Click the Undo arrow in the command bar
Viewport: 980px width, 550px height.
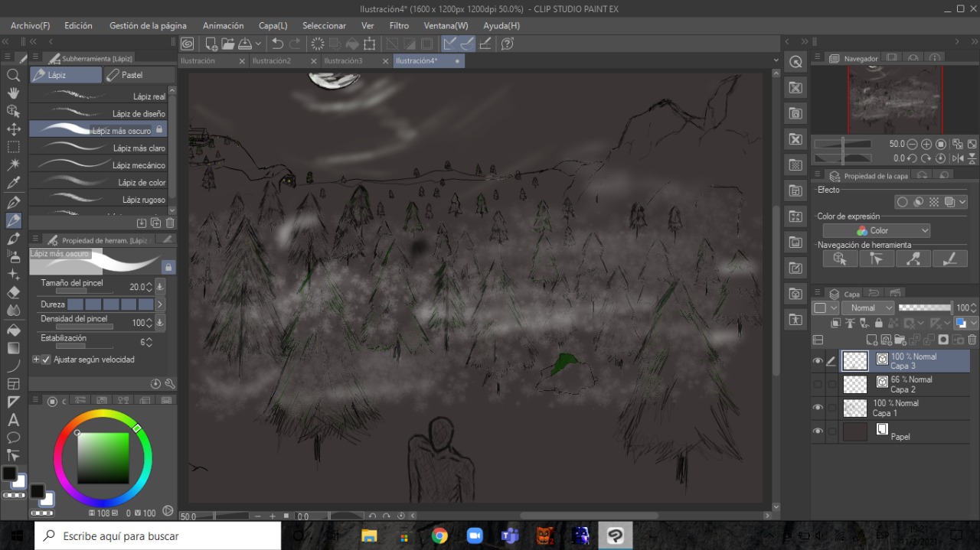277,44
